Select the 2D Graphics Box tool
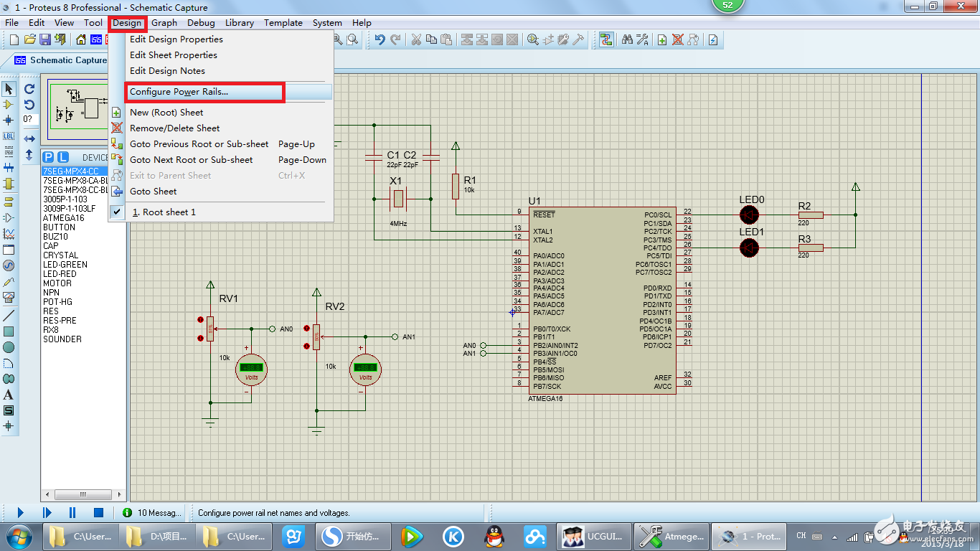 [x=9, y=331]
